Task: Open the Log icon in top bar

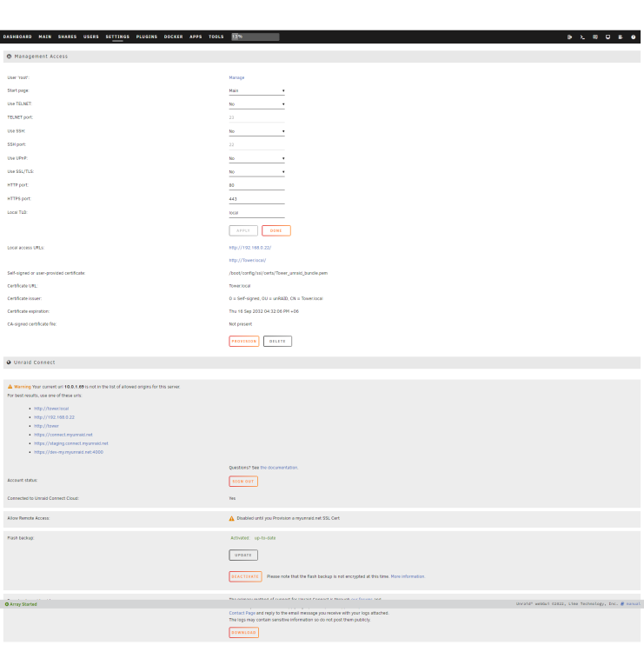Action: click(621, 37)
